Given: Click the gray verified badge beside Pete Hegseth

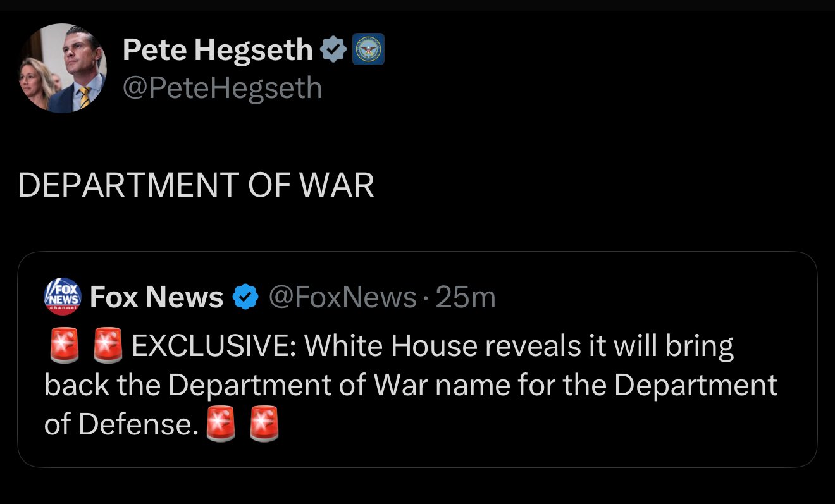Looking at the screenshot, I should click(333, 50).
